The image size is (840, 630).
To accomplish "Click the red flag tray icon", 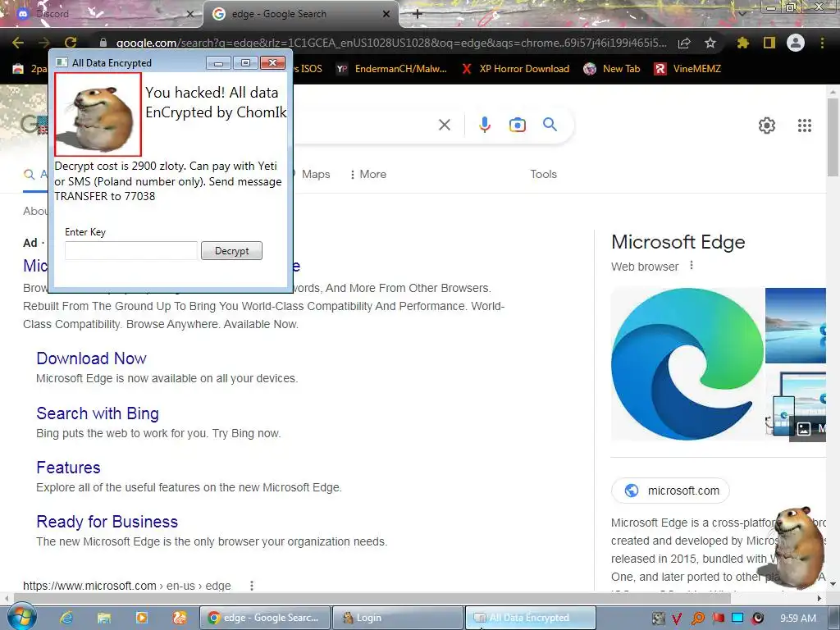I will click(x=718, y=619).
